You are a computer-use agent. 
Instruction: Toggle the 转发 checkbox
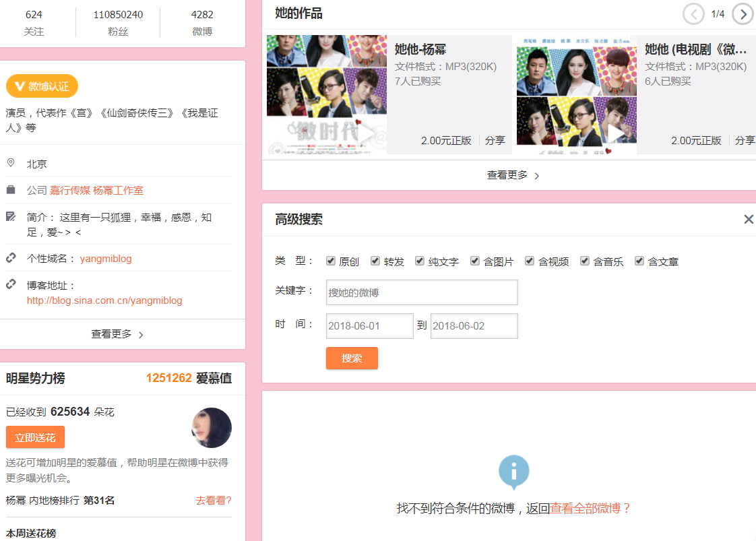375,261
